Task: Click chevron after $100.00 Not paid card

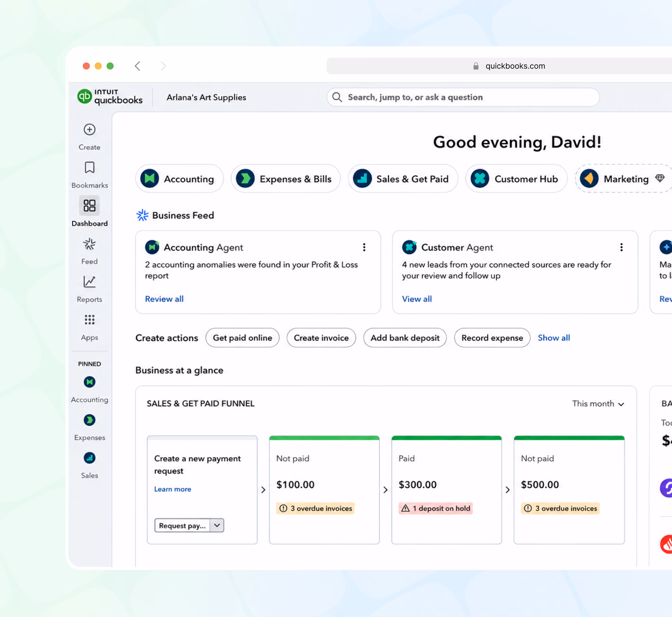Action: point(386,490)
